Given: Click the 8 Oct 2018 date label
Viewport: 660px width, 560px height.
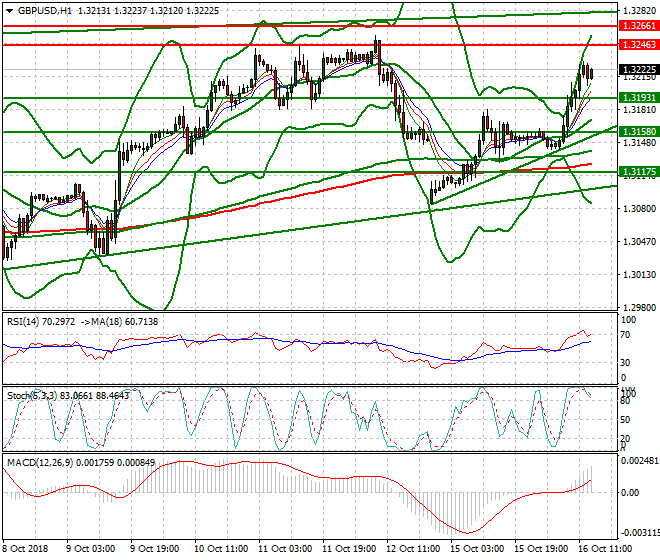Looking at the screenshot, I should point(25,549).
